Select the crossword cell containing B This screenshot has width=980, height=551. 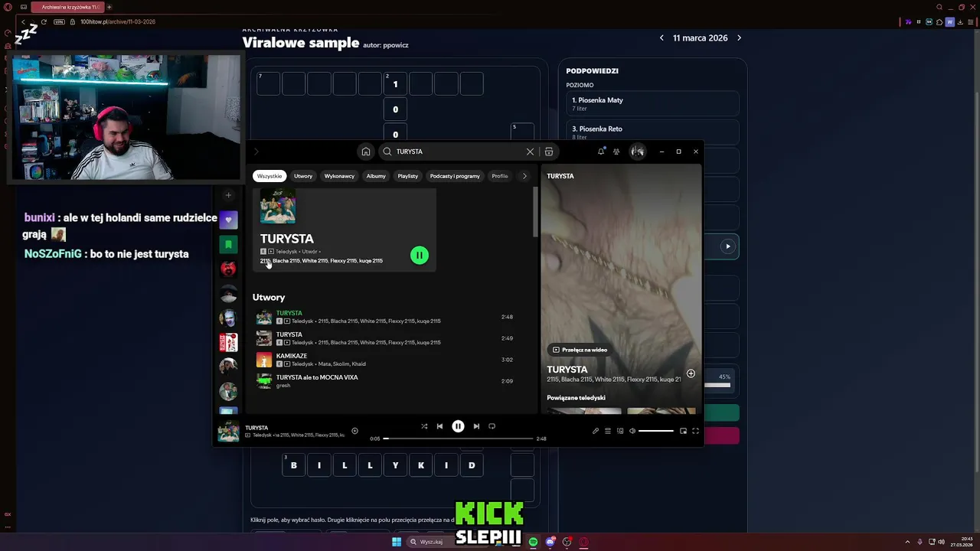[294, 465]
